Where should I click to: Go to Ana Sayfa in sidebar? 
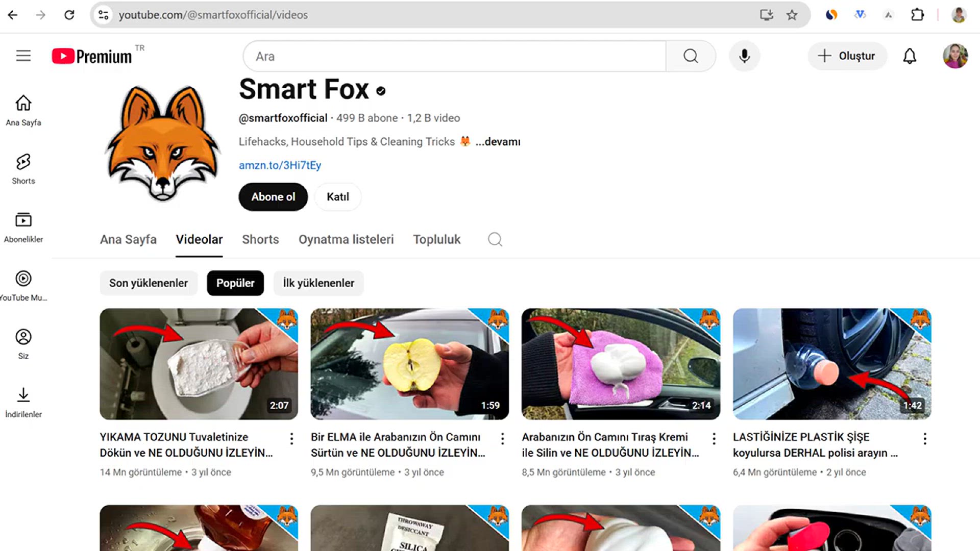tap(23, 110)
